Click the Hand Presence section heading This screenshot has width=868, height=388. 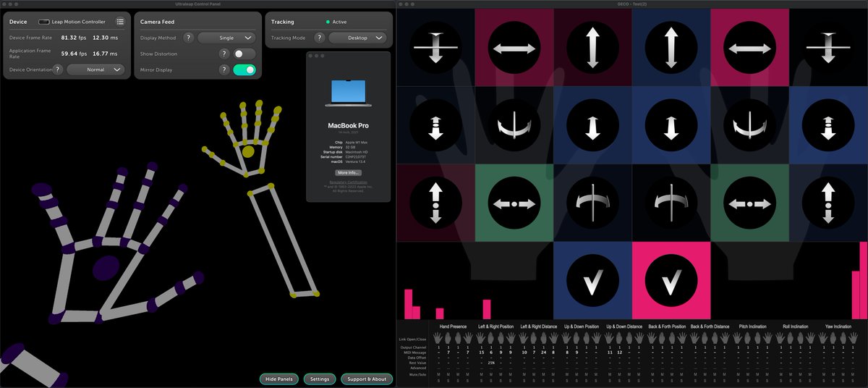pyautogui.click(x=453, y=326)
